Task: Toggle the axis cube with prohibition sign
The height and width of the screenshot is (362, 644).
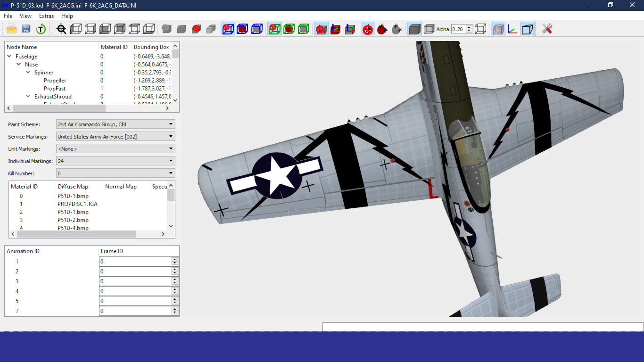Action: pyautogui.click(x=321, y=29)
